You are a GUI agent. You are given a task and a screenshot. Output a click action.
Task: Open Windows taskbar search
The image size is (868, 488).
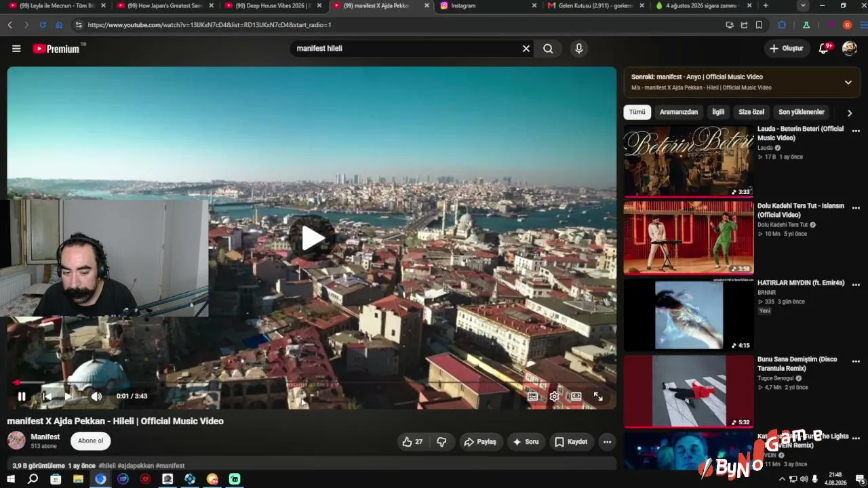pos(33,479)
